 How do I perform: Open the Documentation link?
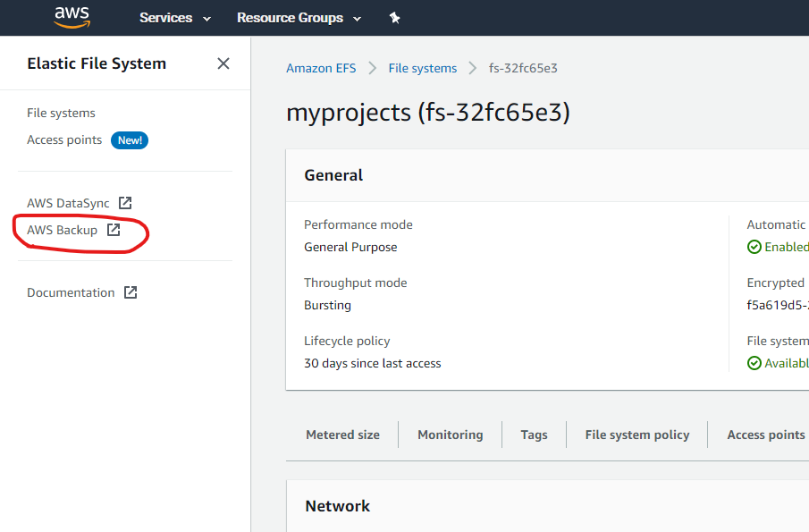tap(71, 292)
